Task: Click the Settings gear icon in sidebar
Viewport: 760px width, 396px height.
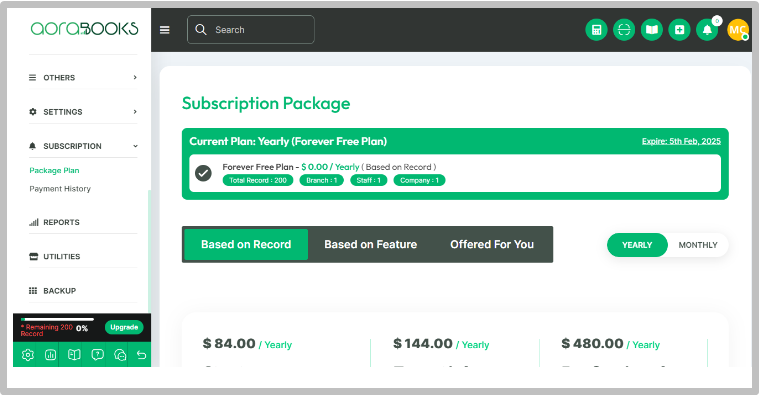Action: [x=33, y=112]
